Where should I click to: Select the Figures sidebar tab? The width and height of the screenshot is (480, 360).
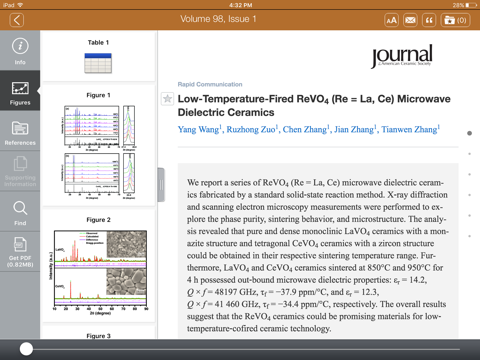20,91
